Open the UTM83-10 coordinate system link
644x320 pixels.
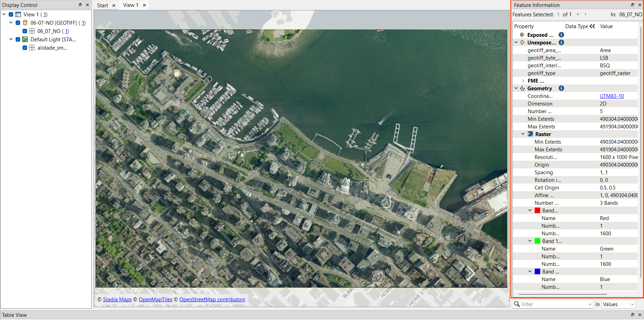[612, 96]
